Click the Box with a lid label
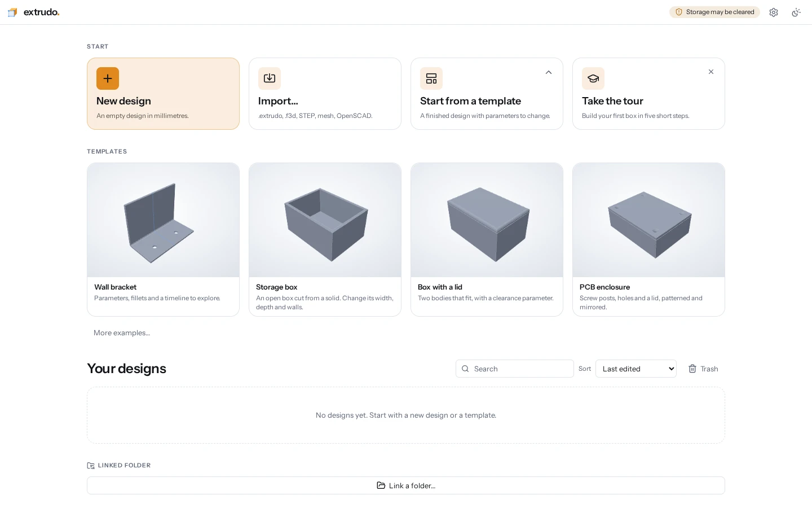Screen dimensions: 812x508 tap(440, 287)
